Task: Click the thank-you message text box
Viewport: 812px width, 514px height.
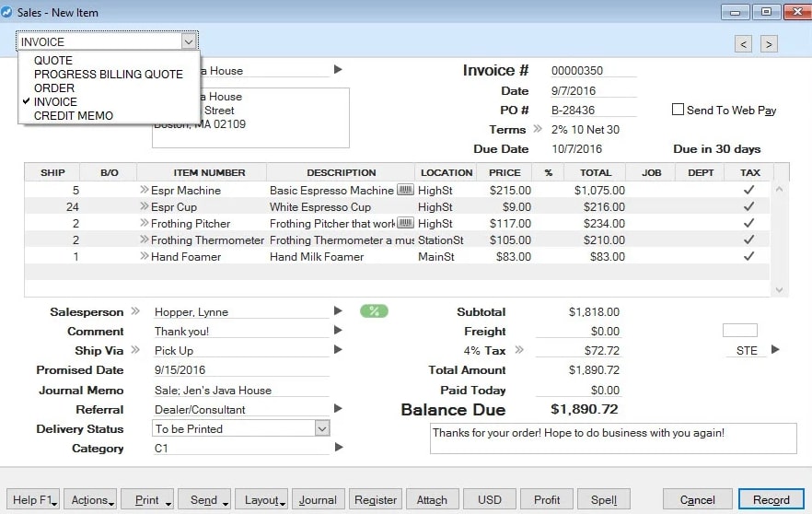Action: [613, 438]
